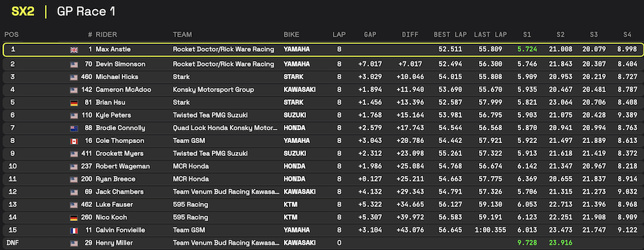Select rider name Jack Chambers
Screen dimensions: 644x250
tap(120, 191)
